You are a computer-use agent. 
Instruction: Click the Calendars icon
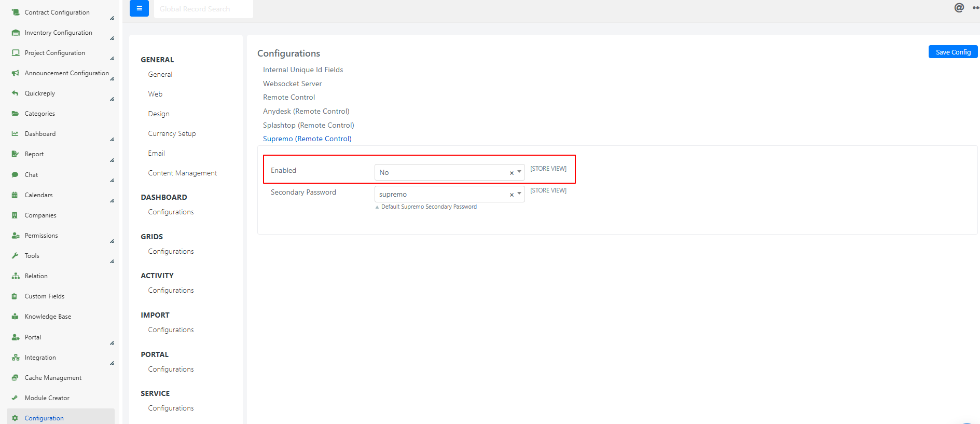(15, 195)
